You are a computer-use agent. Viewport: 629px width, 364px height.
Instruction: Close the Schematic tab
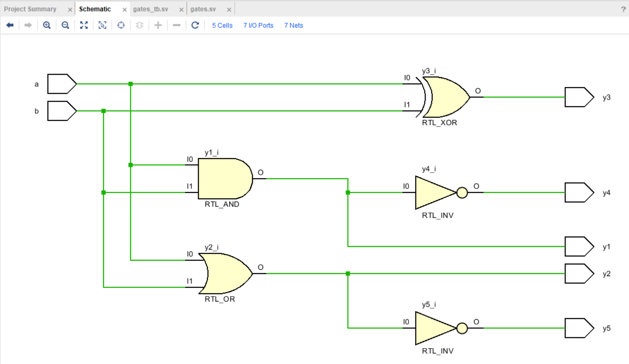coord(124,10)
